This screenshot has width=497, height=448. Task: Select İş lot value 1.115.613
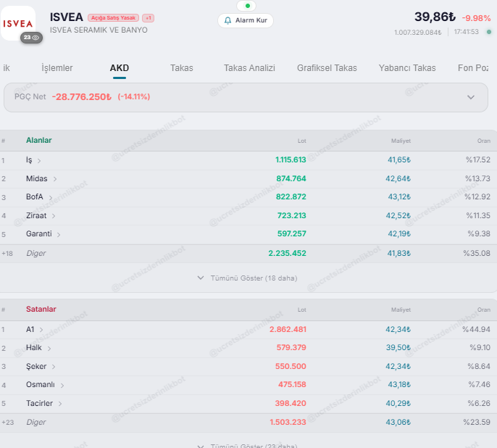291,159
